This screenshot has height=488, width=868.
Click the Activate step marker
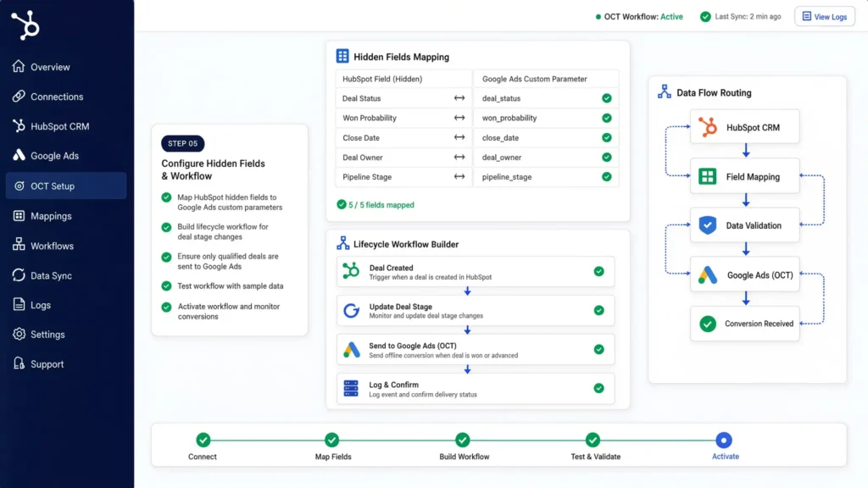point(724,440)
